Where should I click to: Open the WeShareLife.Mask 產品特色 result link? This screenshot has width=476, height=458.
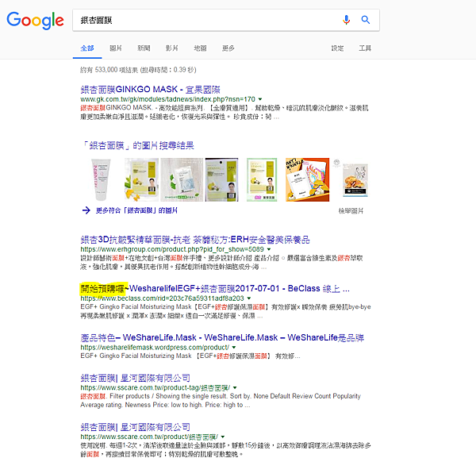(222, 337)
